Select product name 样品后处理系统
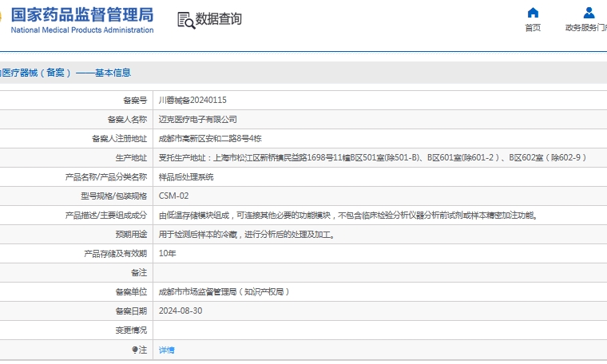 coord(186,176)
